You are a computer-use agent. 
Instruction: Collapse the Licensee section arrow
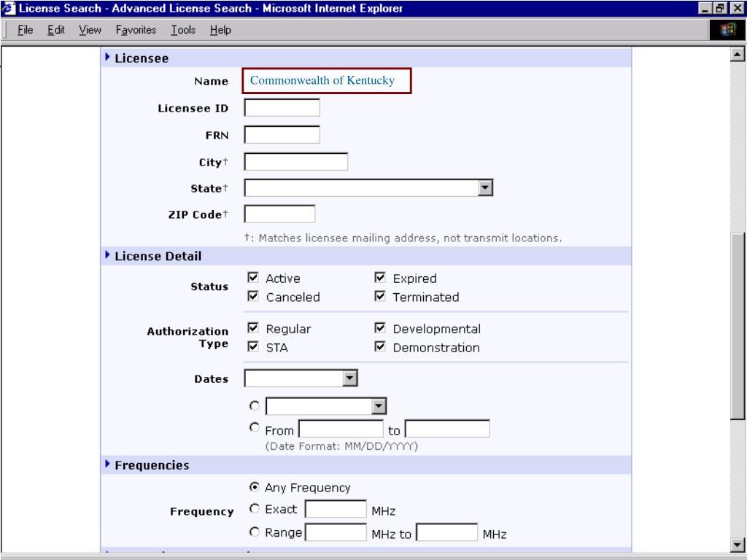(107, 57)
